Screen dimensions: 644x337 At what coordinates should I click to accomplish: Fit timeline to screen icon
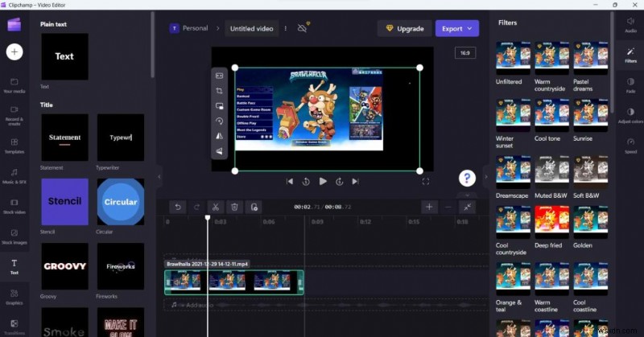468,208
